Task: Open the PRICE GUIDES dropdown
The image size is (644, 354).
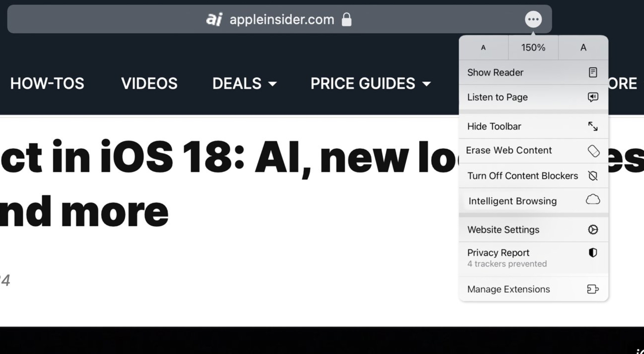Action: click(x=370, y=83)
